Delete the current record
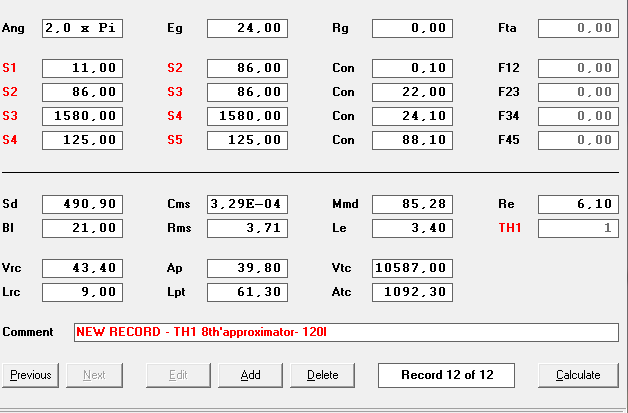This screenshot has height=413, width=628. pyautogui.click(x=322, y=375)
